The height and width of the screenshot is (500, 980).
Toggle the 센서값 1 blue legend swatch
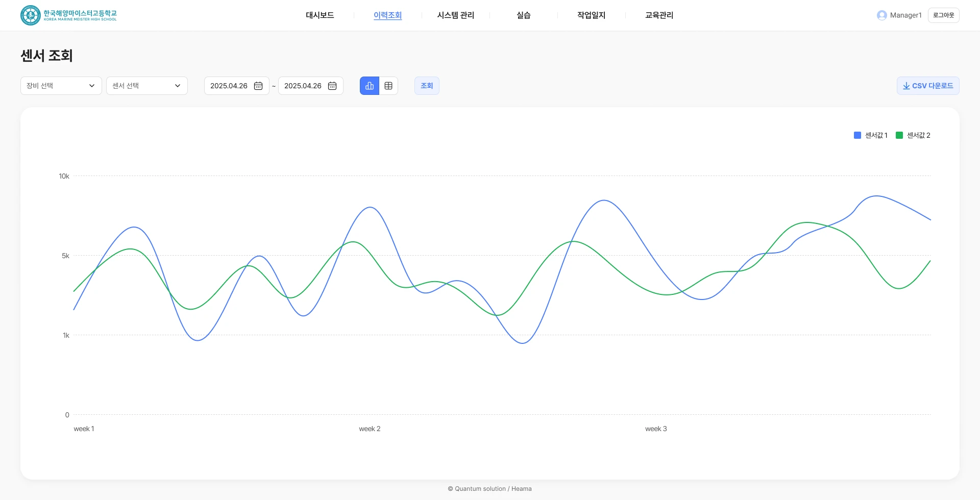click(857, 135)
